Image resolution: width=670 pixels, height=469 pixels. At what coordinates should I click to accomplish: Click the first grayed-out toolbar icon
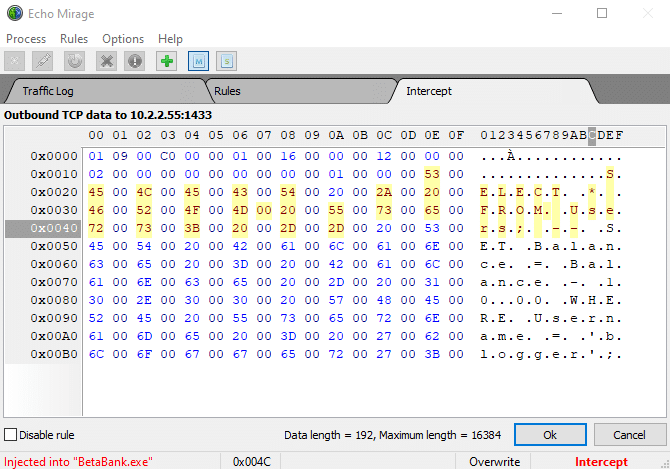(16, 61)
